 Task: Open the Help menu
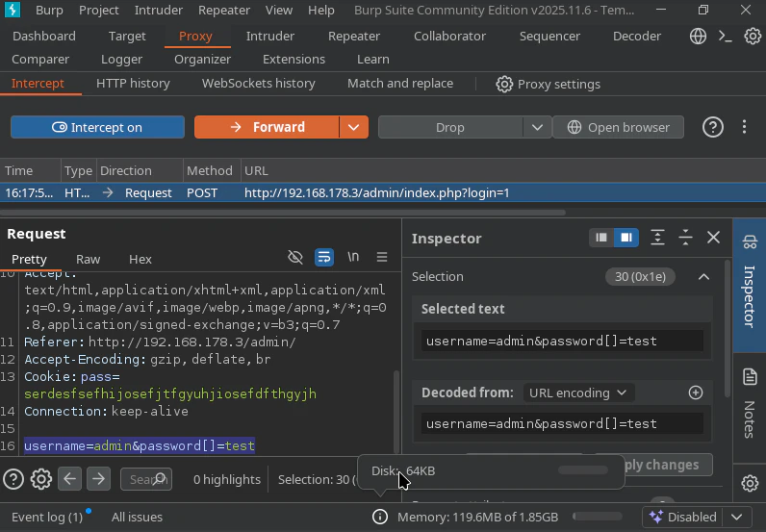(x=321, y=10)
